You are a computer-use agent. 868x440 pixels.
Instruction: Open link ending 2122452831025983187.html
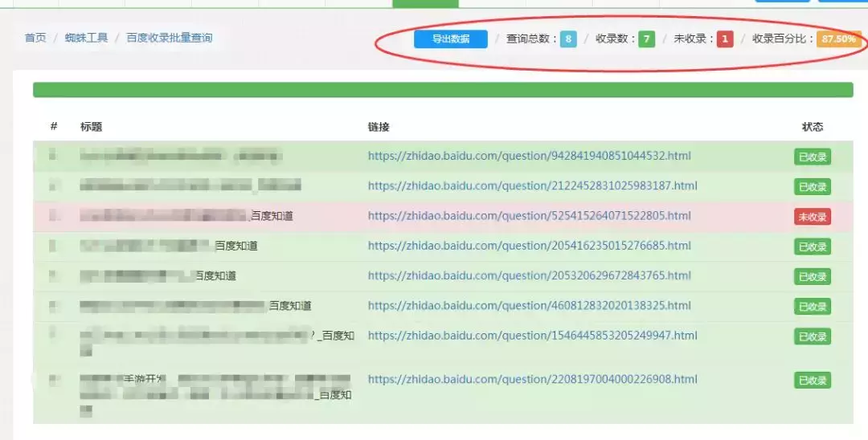533,185
